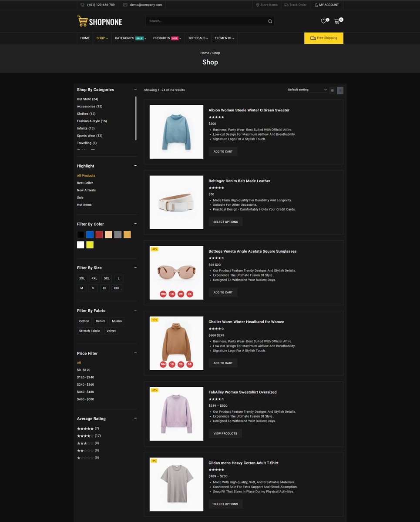The height and width of the screenshot is (522, 420).
Task: Pick the blue color swatch
Action: 90,234
